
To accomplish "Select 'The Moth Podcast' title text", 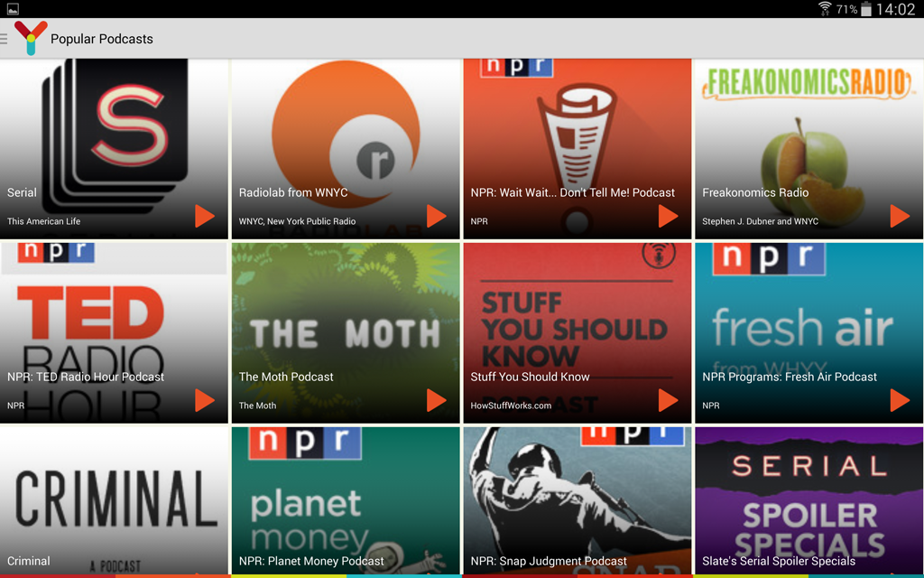I will click(286, 377).
